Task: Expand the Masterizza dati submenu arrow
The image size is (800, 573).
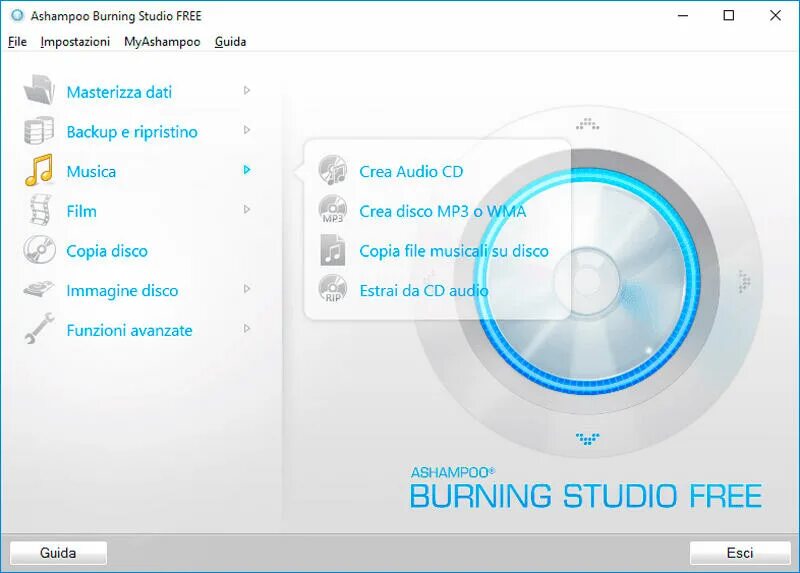Action: [x=247, y=90]
